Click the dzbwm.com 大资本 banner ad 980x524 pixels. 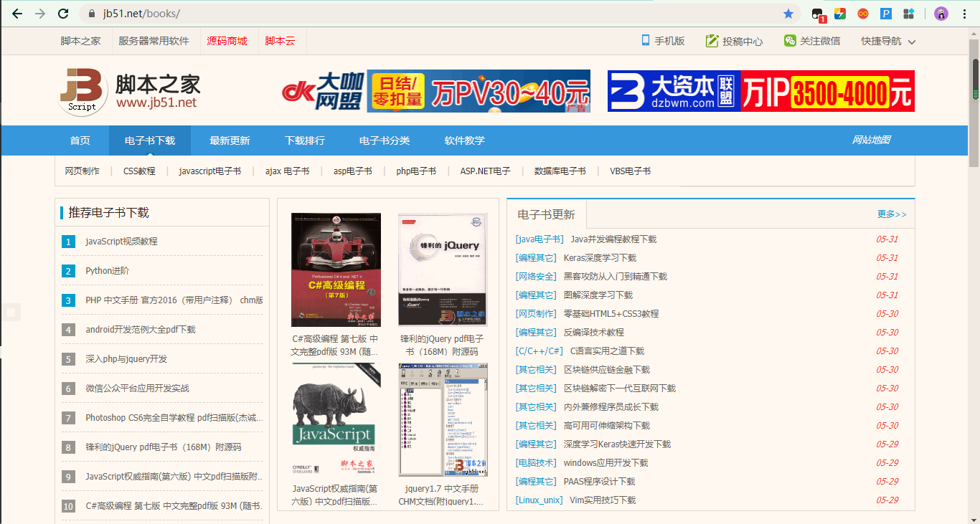tap(761, 91)
